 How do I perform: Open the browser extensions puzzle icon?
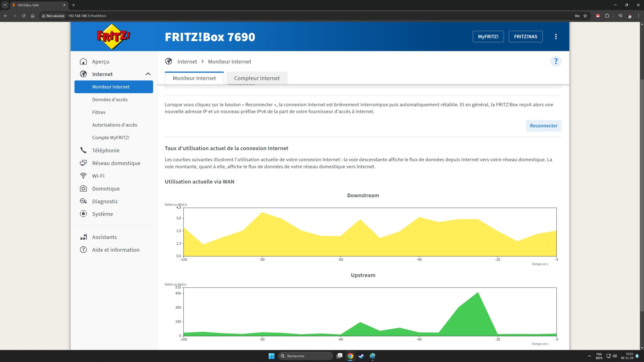click(x=607, y=16)
